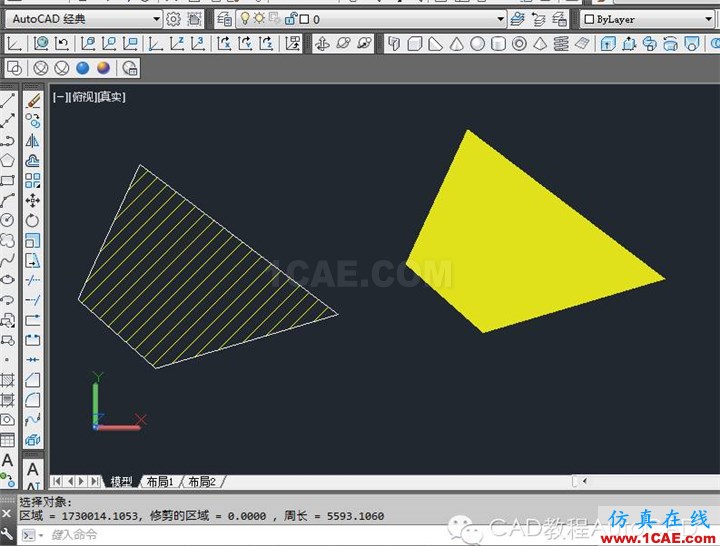The image size is (720, 546).
Task: Click the [真实] visual style label
Action: [x=111, y=97]
